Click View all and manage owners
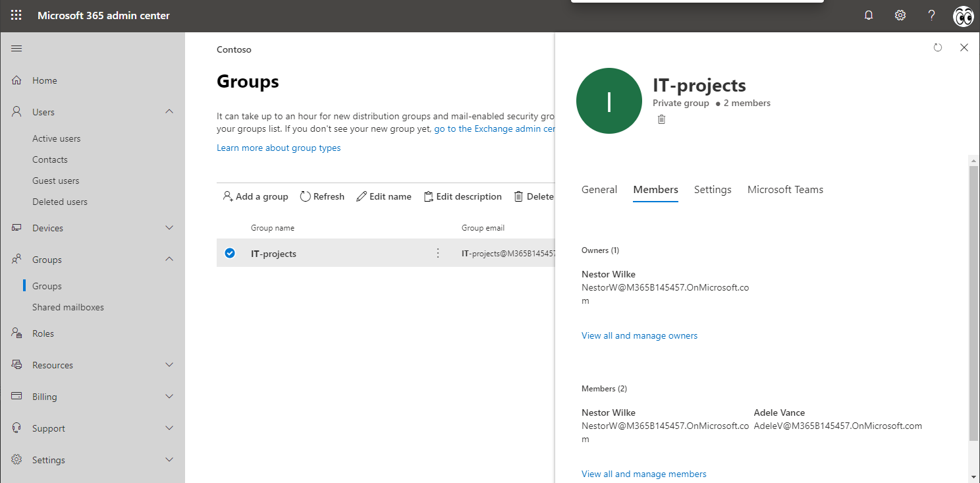Viewport: 980px width, 483px height. pyautogui.click(x=639, y=336)
